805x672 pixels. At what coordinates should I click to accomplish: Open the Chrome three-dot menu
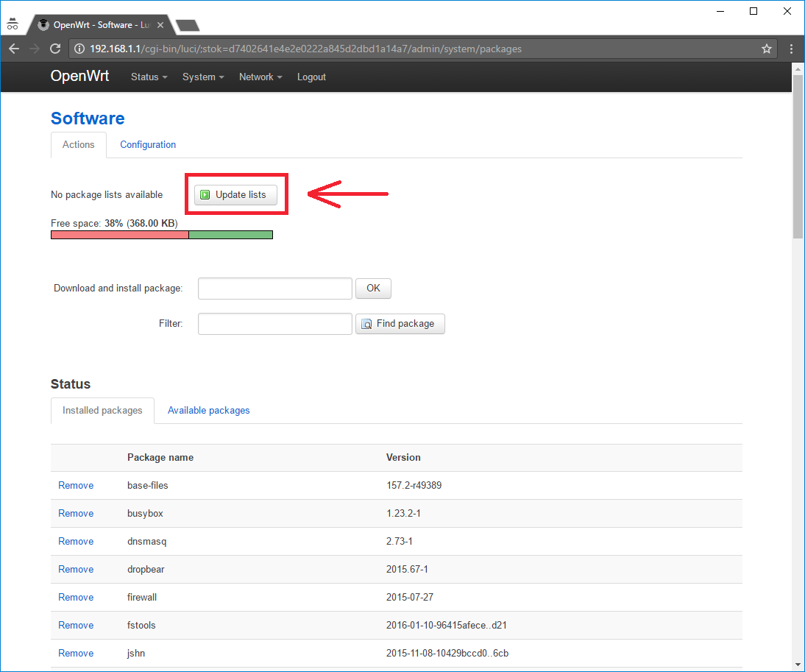pyautogui.click(x=791, y=49)
